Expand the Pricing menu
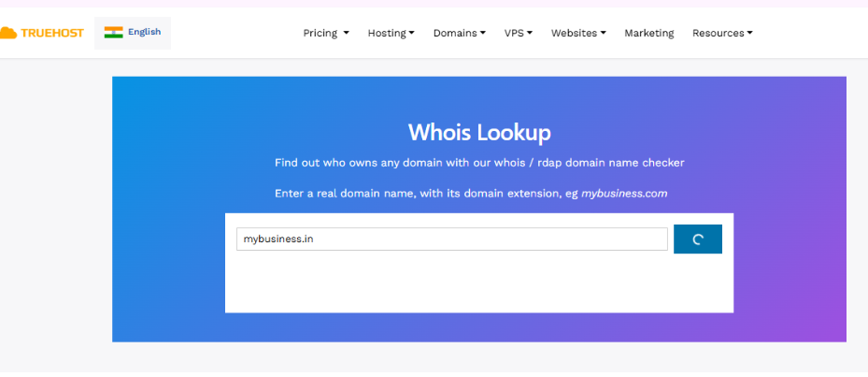The width and height of the screenshot is (868, 377). pos(326,33)
